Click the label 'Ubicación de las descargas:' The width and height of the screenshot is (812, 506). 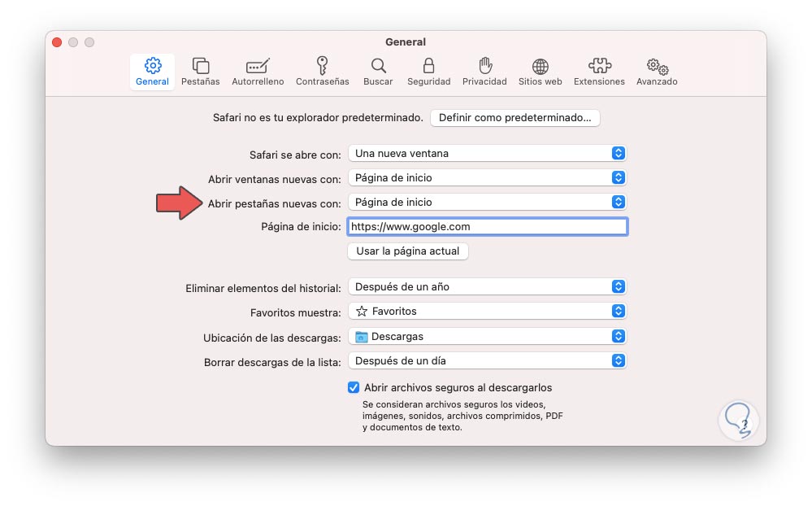271,338
